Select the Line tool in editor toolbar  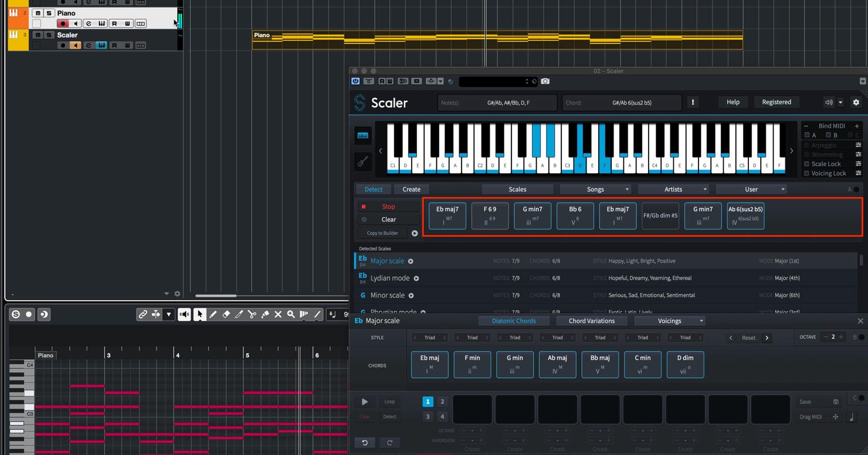point(317,315)
